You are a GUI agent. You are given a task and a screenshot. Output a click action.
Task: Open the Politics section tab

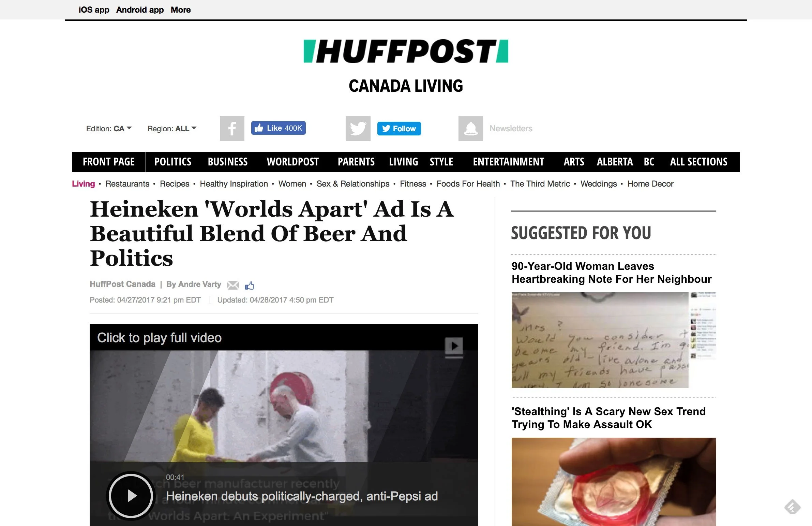(173, 162)
